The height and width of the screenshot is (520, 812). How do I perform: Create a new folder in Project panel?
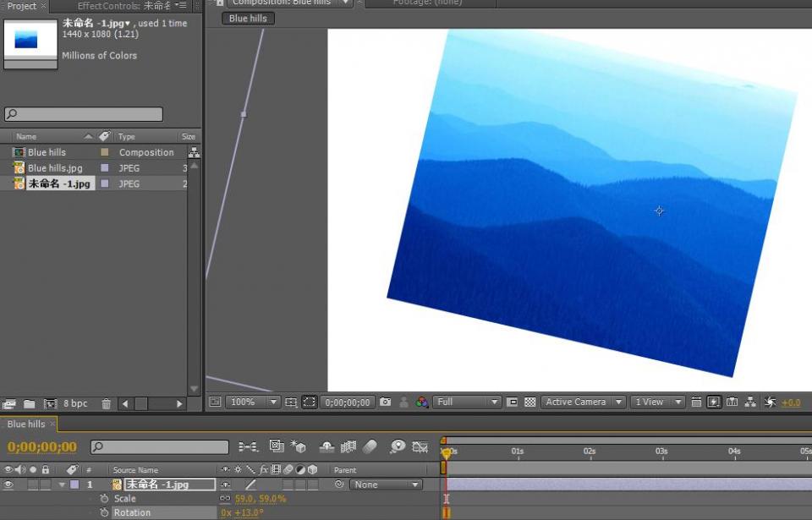click(29, 404)
